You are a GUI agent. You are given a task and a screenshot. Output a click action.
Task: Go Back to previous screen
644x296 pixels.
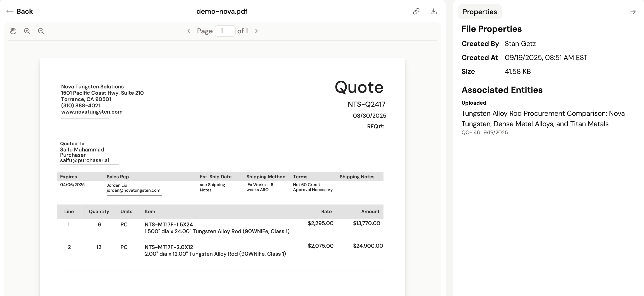(x=24, y=12)
